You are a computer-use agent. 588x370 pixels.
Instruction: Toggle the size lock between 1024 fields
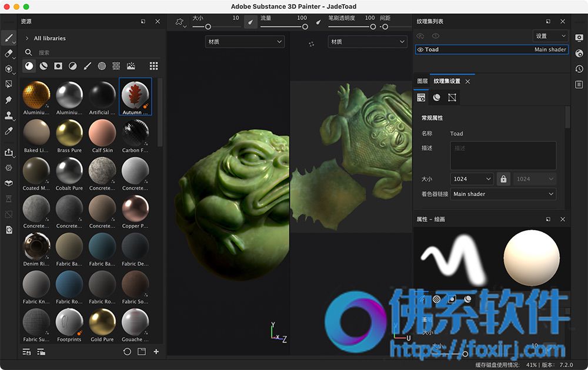coord(503,179)
